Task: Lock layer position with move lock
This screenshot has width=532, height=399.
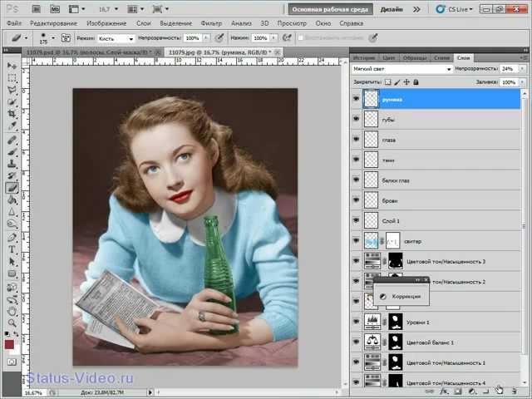Action: [x=406, y=82]
